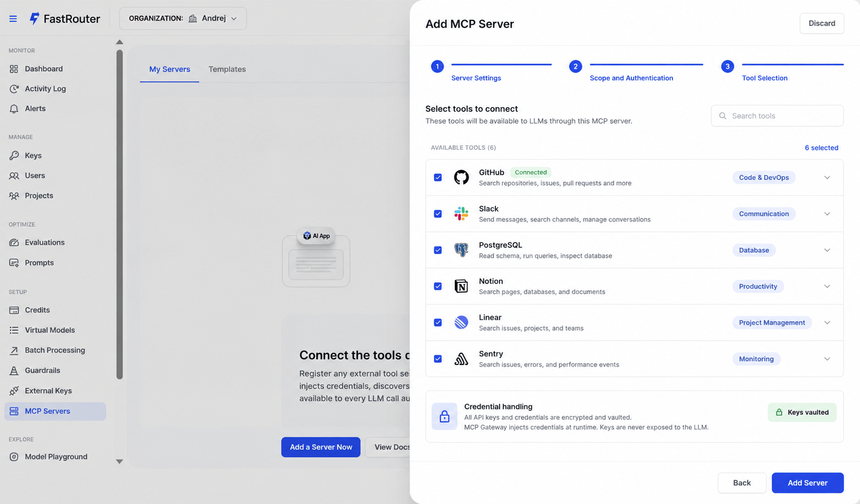
Task: Click the Alerts bell icon
Action: coord(14,109)
